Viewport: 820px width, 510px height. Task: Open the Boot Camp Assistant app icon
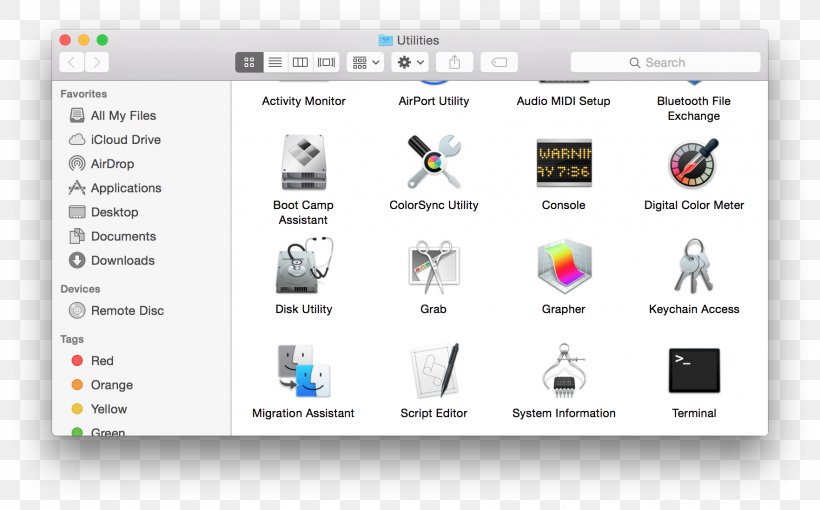[303, 162]
